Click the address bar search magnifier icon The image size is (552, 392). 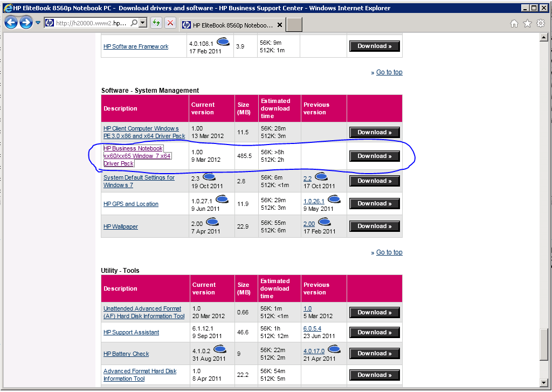[134, 23]
